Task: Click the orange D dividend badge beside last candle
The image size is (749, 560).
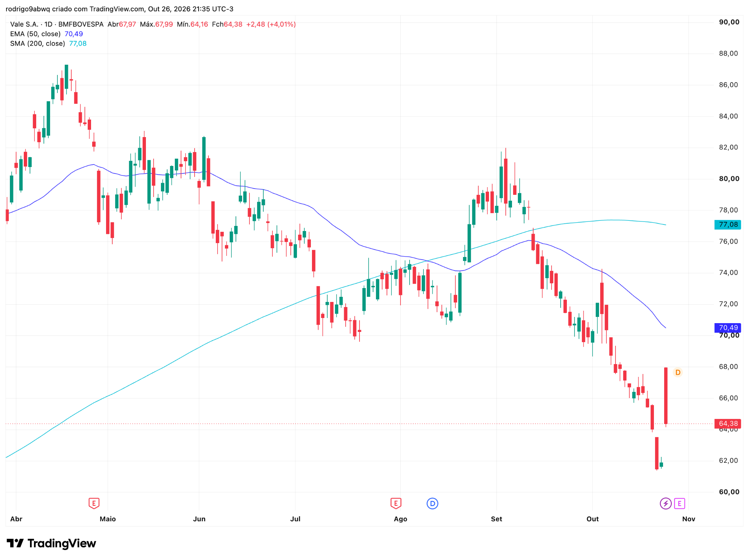Action: click(678, 372)
